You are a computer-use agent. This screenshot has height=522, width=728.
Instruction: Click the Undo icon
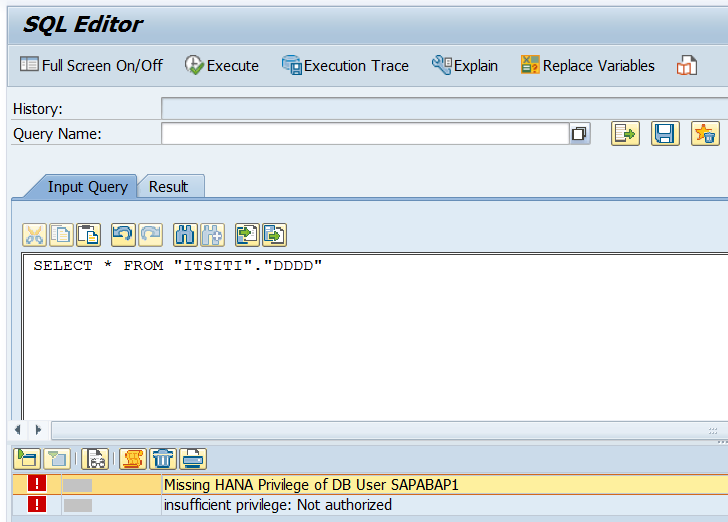click(123, 235)
